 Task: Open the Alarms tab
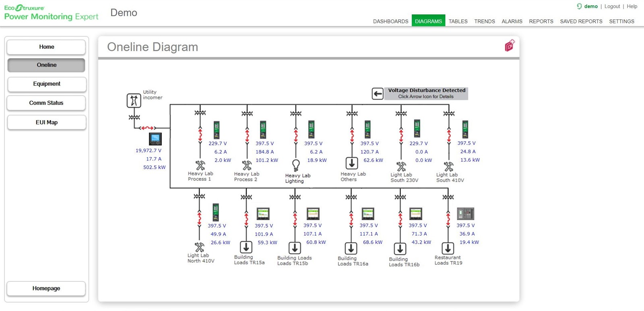512,21
